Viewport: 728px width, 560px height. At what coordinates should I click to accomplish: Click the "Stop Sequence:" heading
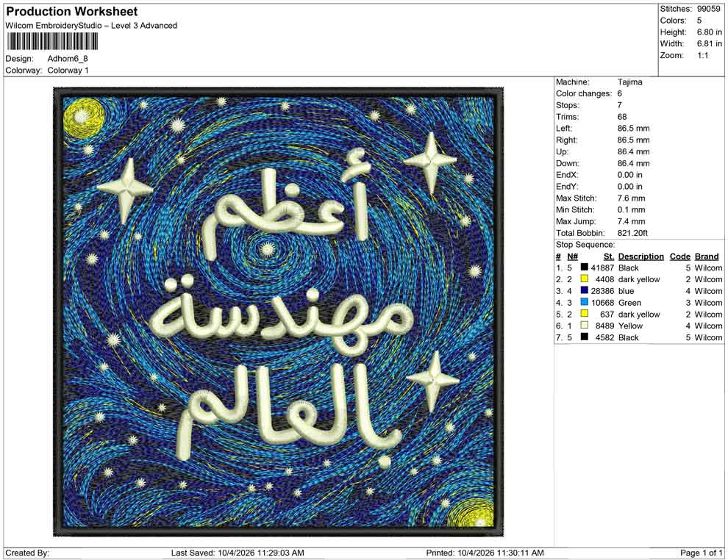coord(585,245)
